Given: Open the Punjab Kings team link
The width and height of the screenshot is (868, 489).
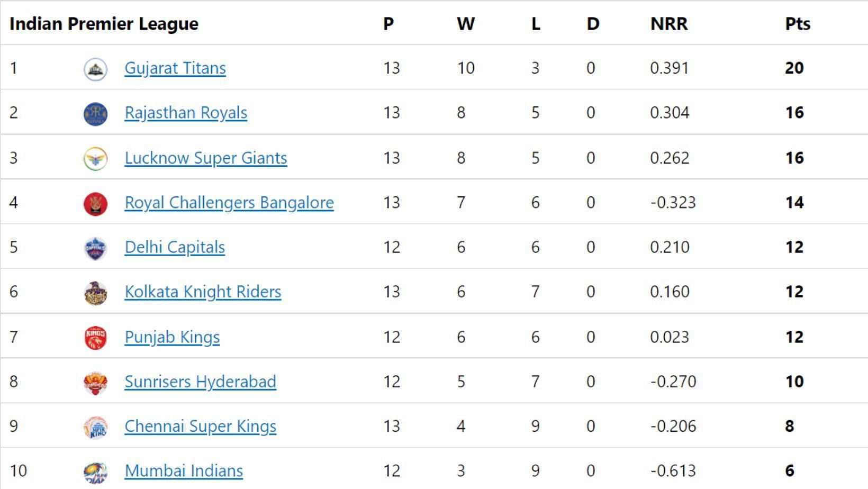Looking at the screenshot, I should coord(172,337).
